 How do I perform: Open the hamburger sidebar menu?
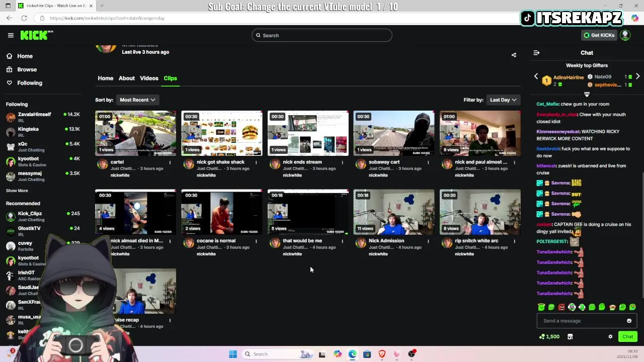[x=11, y=35]
